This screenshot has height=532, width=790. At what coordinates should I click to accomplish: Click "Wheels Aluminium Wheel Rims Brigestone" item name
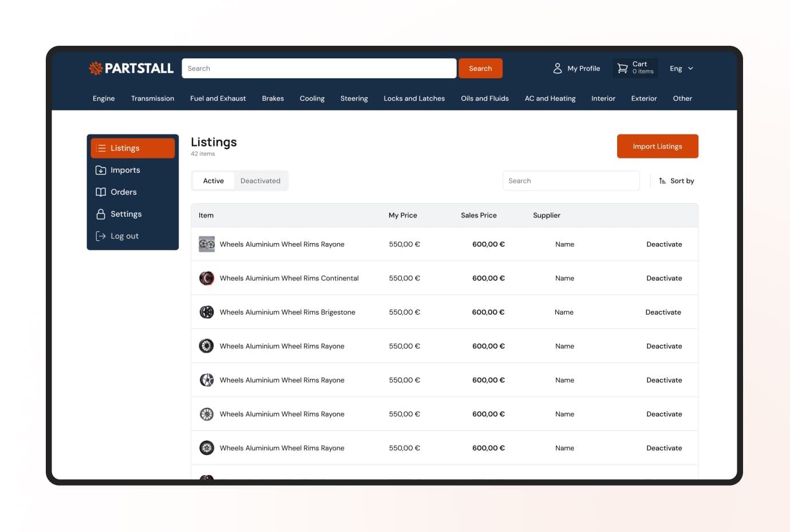click(x=287, y=312)
